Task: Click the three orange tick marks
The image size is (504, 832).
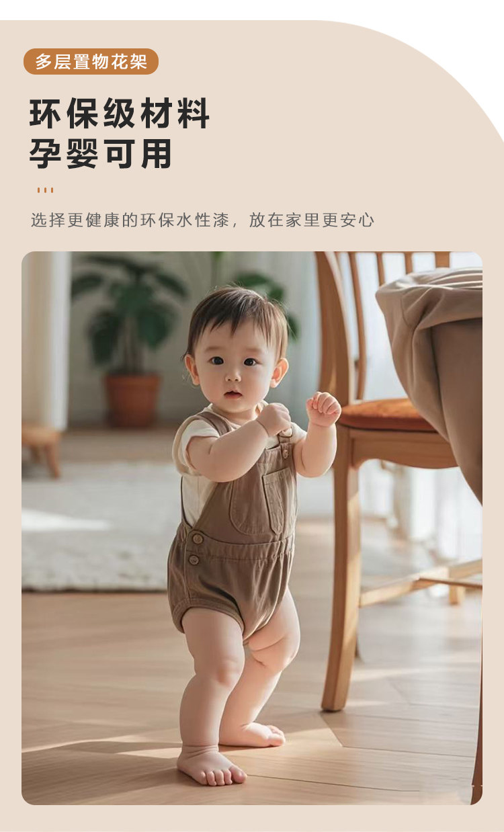Action: tap(45, 190)
